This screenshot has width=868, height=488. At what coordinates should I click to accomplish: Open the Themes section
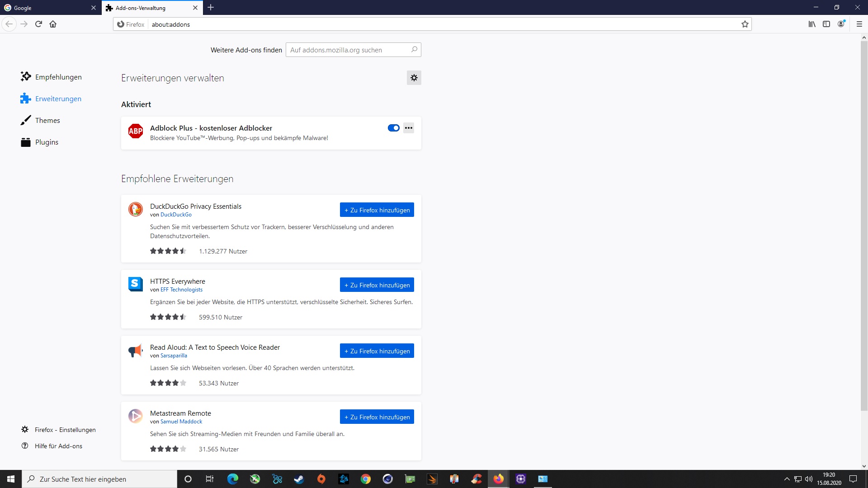coord(47,121)
